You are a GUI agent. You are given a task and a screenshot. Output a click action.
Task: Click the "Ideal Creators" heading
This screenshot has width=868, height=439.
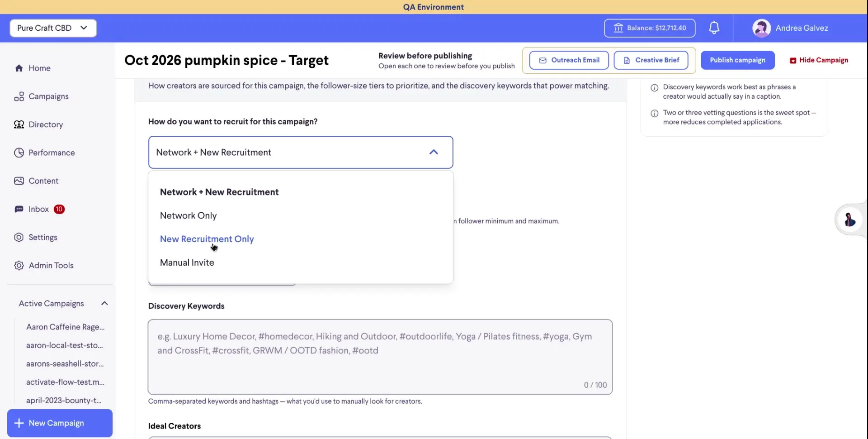(x=175, y=426)
